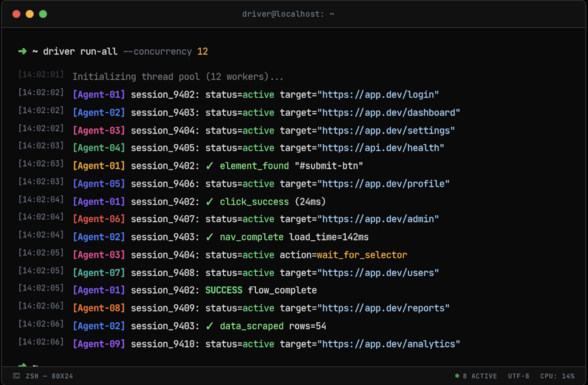Click the [Agent-05] tag
The height and width of the screenshot is (385, 588).
click(99, 184)
